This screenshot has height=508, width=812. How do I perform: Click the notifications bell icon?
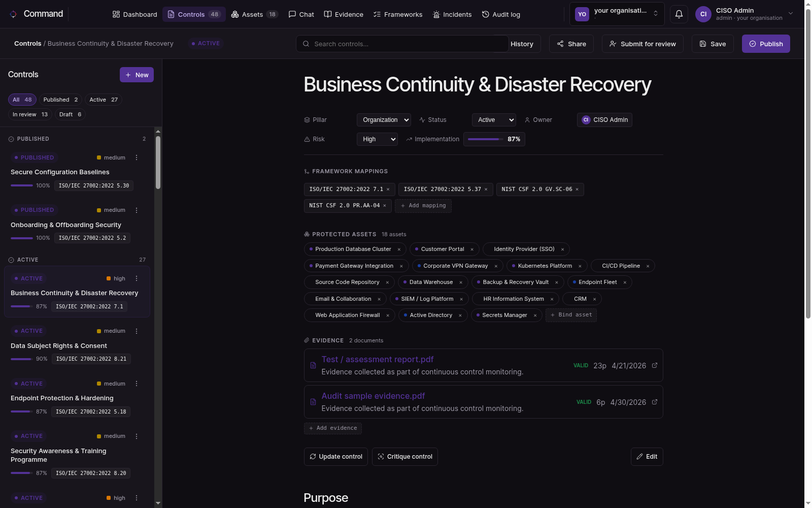[x=679, y=14]
